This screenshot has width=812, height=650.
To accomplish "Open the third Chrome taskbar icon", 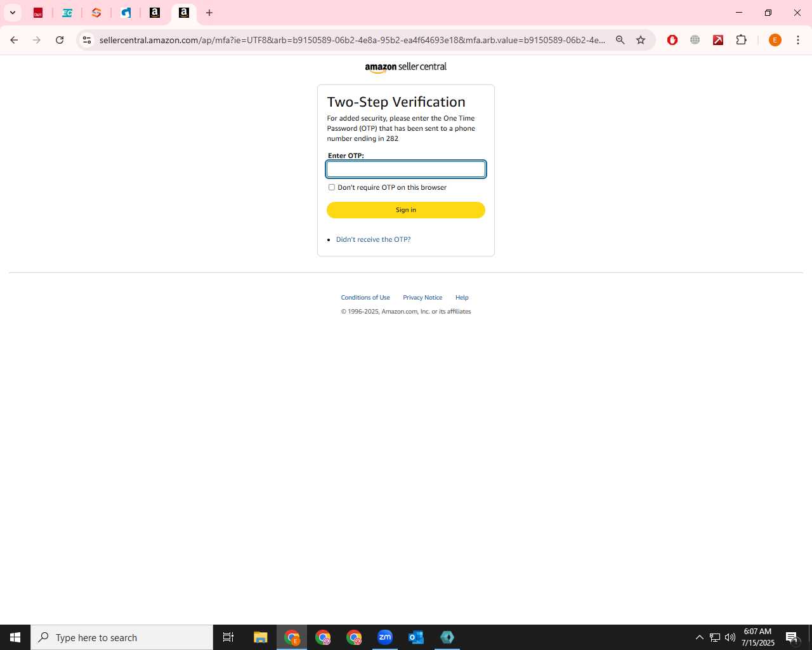I will tap(354, 637).
